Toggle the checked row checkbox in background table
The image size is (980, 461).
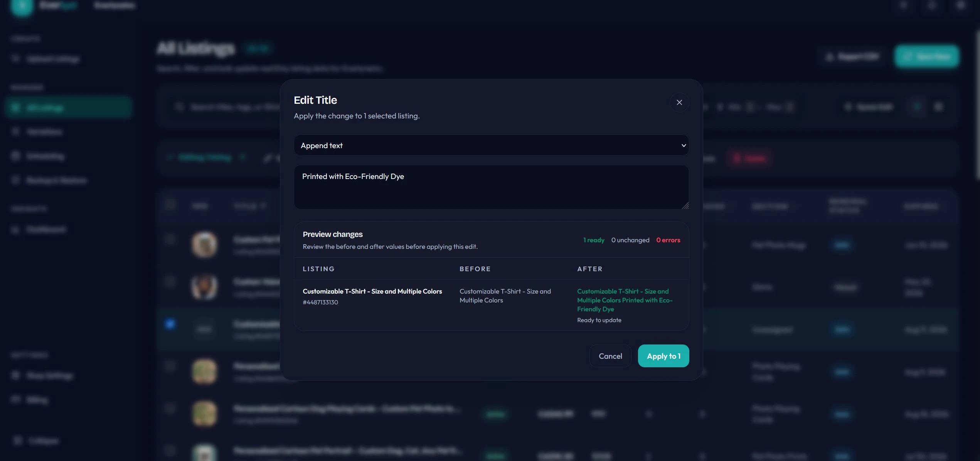(x=170, y=324)
